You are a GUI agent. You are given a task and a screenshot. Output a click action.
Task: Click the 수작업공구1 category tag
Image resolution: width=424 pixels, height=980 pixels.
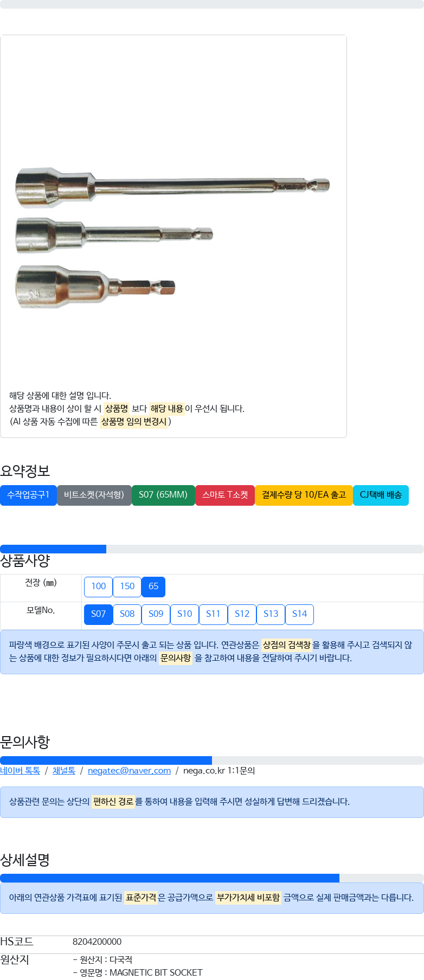(x=28, y=495)
